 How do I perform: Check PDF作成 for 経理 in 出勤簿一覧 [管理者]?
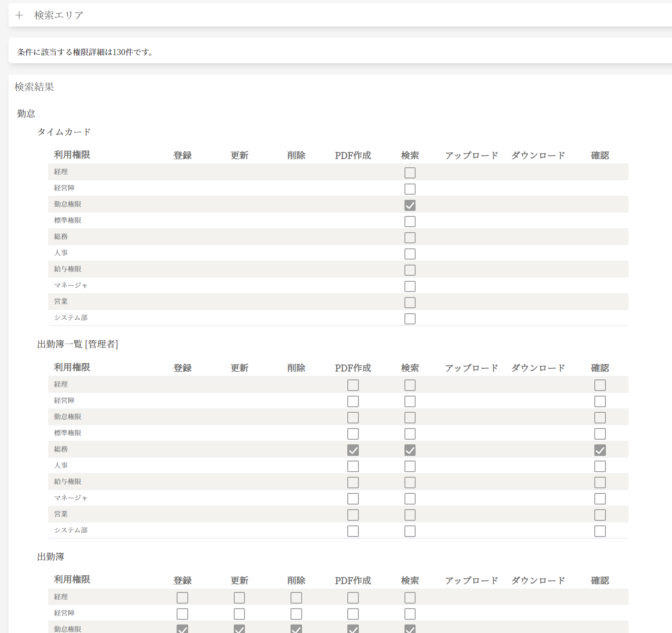353,385
